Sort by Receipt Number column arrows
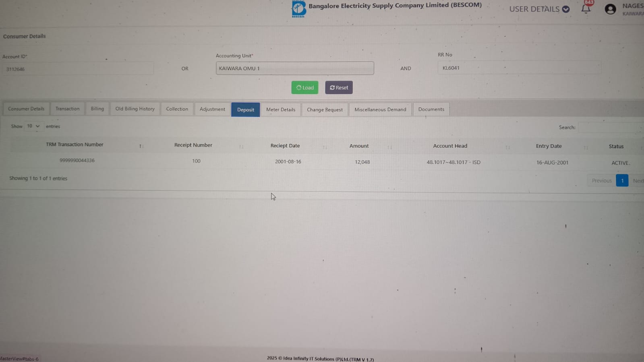 [x=241, y=147]
